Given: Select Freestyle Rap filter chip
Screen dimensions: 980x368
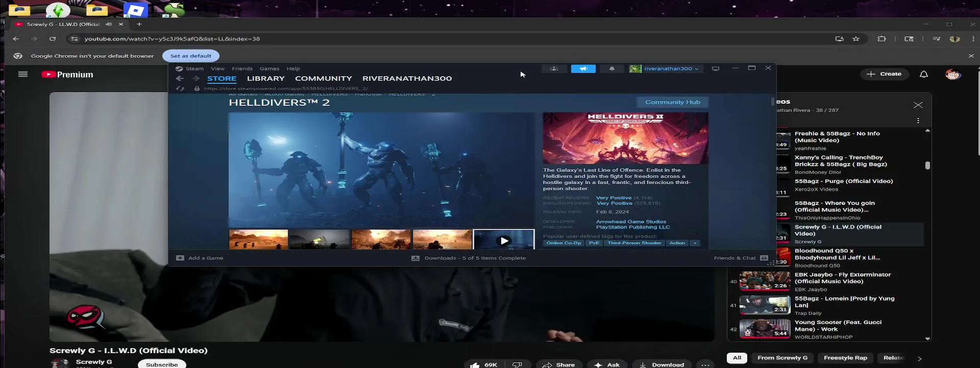Looking at the screenshot, I should point(845,358).
